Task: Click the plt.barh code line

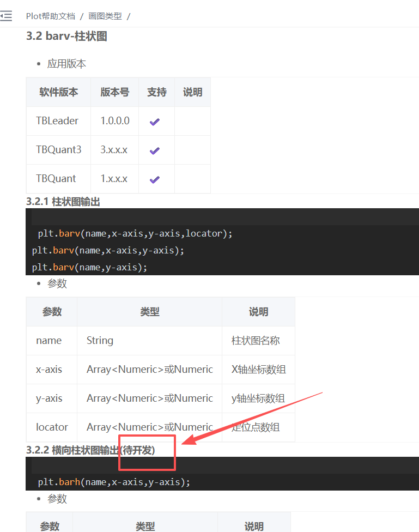Action: pos(114,482)
